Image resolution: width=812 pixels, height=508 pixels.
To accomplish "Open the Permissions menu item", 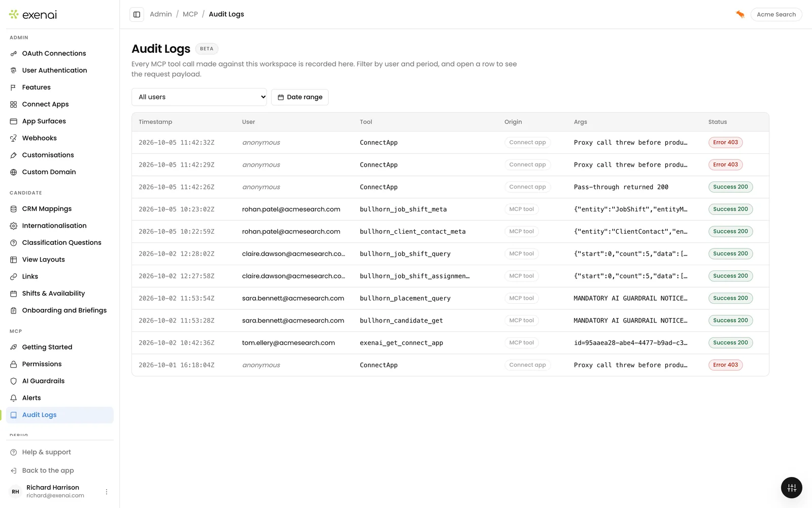I will 60,364.
